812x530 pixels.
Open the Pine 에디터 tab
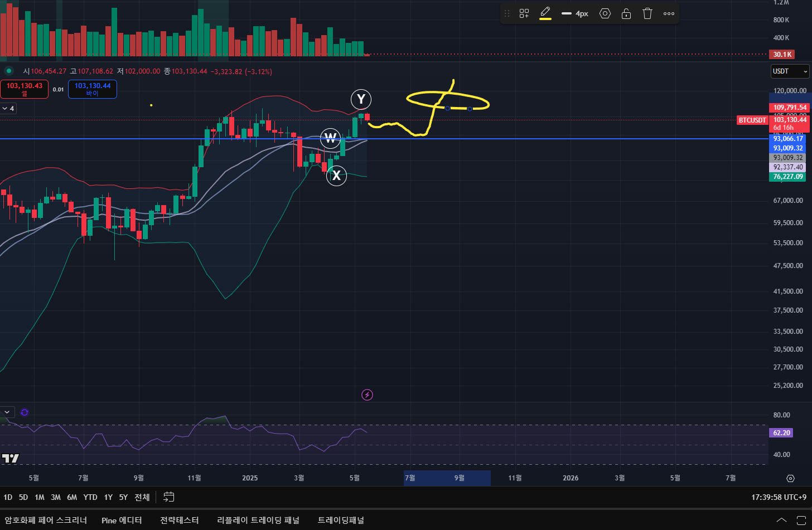click(122, 520)
